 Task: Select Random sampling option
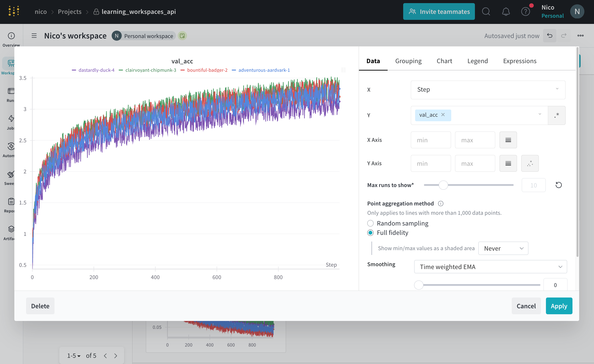370,223
